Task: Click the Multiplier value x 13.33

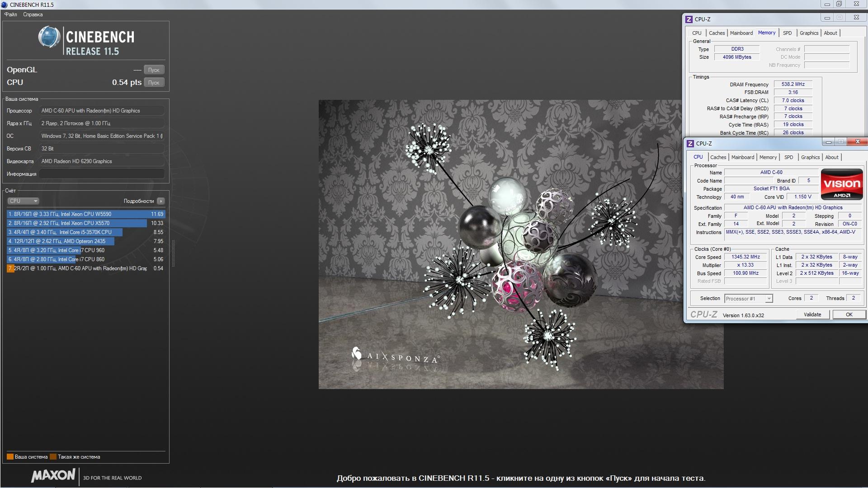Action: point(746,265)
